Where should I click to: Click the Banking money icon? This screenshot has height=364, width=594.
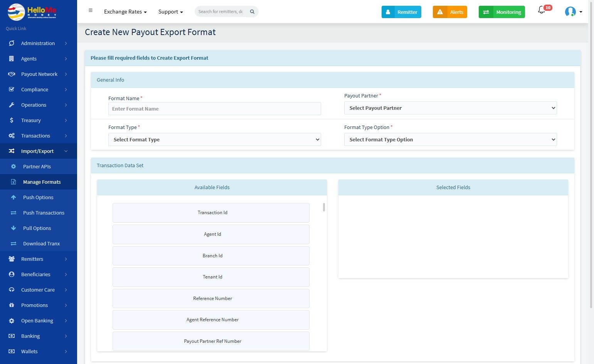click(x=12, y=336)
